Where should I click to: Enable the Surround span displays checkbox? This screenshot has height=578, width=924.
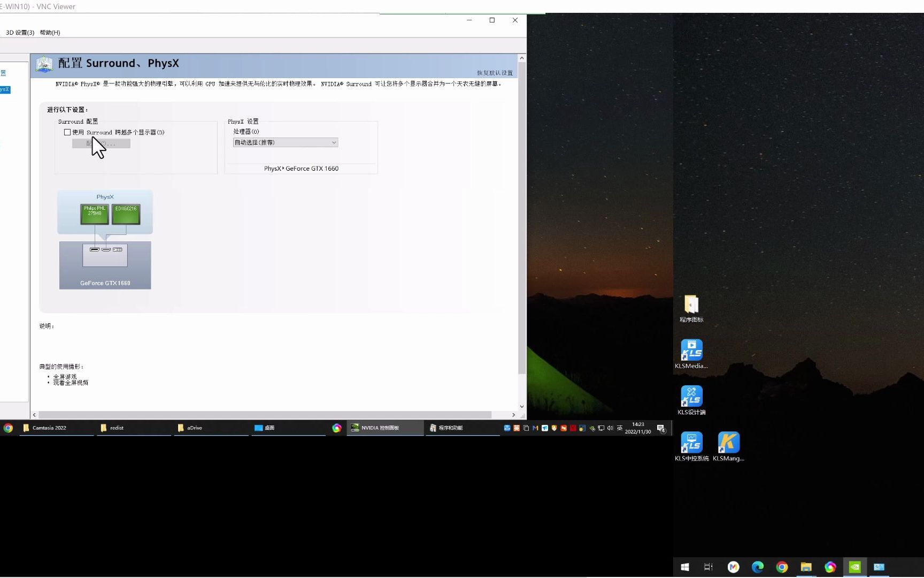click(x=67, y=132)
